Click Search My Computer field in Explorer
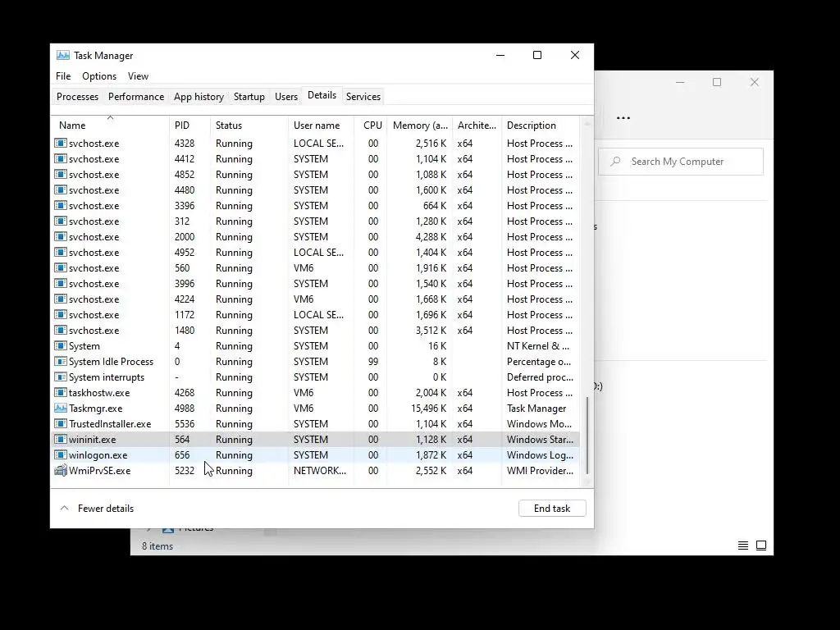Viewport: 840px width, 630px height. coord(680,162)
